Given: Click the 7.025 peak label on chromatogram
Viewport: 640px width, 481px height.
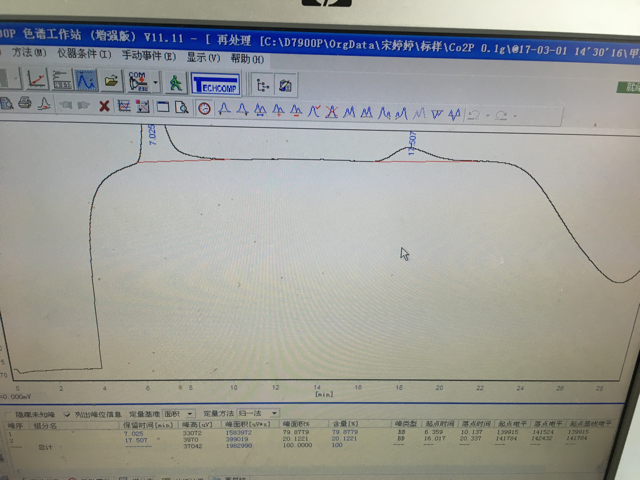Looking at the screenshot, I should click(153, 135).
